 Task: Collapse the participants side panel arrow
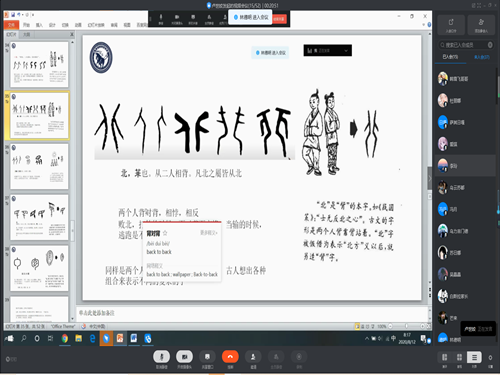pos(430,178)
